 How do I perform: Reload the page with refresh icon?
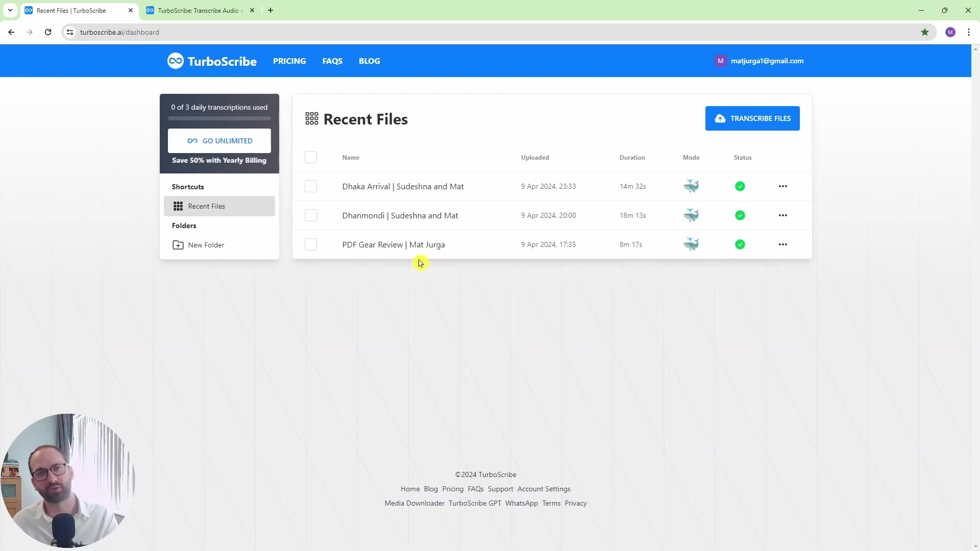click(48, 32)
